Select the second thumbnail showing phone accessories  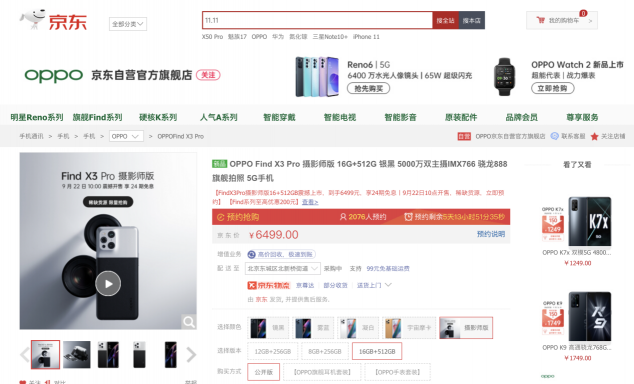pos(77,354)
